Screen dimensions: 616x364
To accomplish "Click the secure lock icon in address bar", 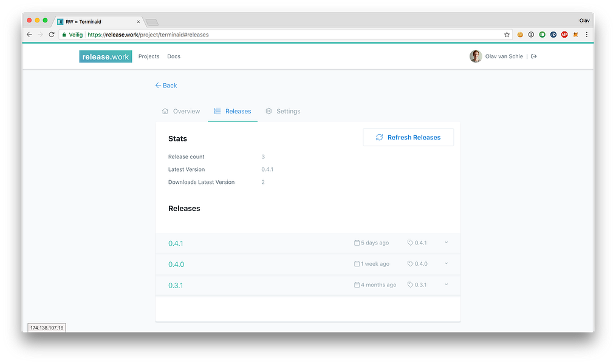I will click(x=64, y=35).
